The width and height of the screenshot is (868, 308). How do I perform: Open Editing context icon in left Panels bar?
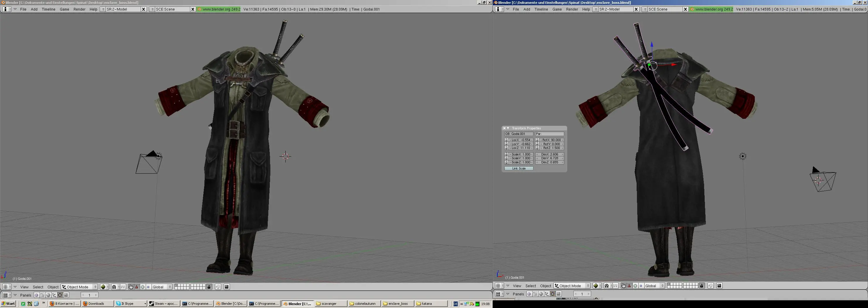click(60, 295)
